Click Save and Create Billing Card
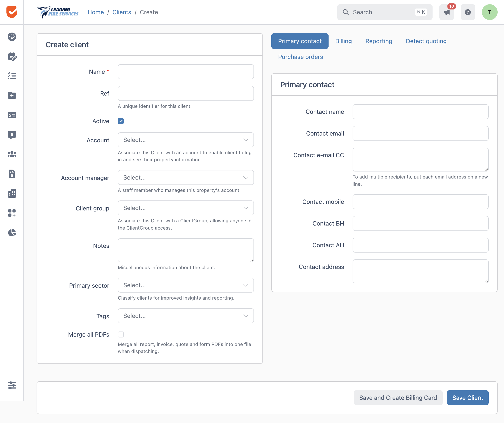The height and width of the screenshot is (423, 504). [x=398, y=397]
